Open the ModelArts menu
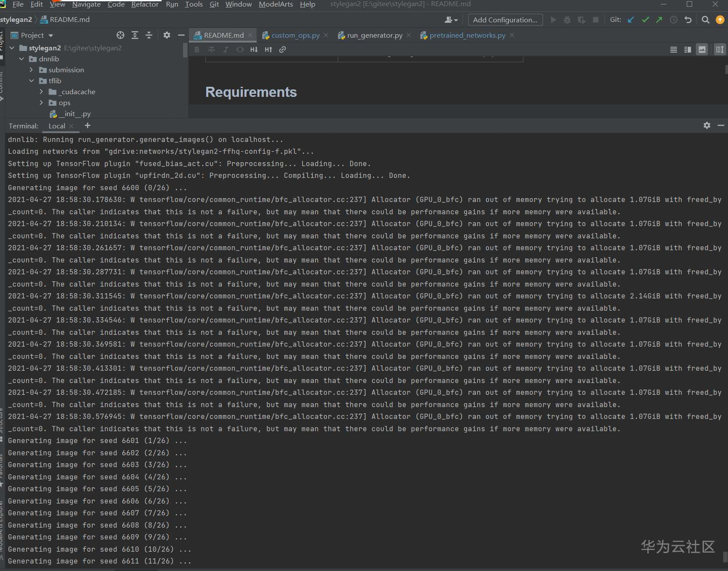 click(276, 4)
